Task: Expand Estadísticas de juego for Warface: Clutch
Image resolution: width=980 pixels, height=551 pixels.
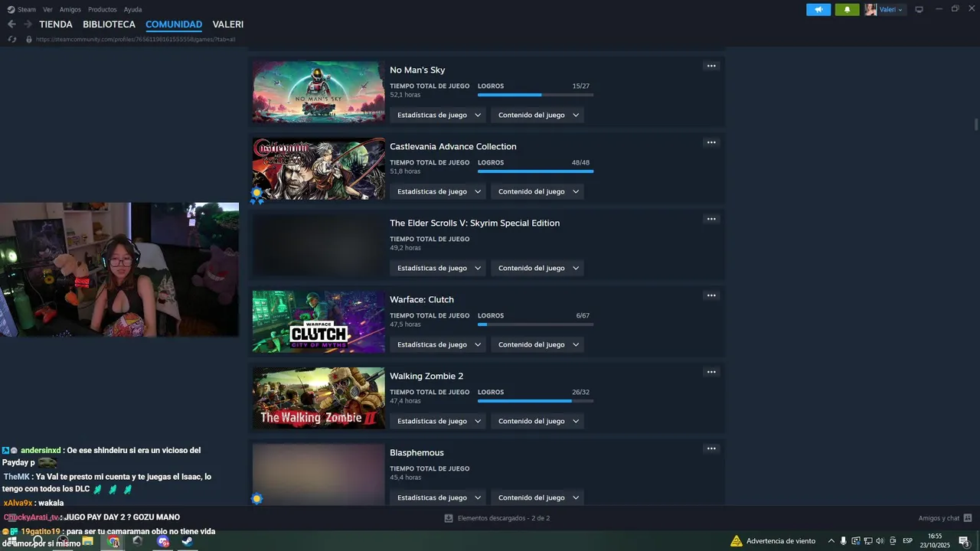Action: click(x=439, y=344)
